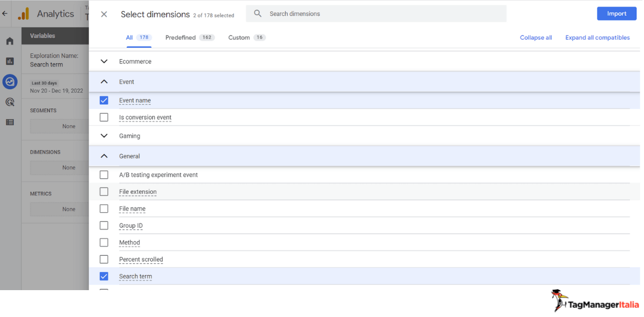
Task: Open the Configure list icon in sidebar
Action: (x=10, y=123)
